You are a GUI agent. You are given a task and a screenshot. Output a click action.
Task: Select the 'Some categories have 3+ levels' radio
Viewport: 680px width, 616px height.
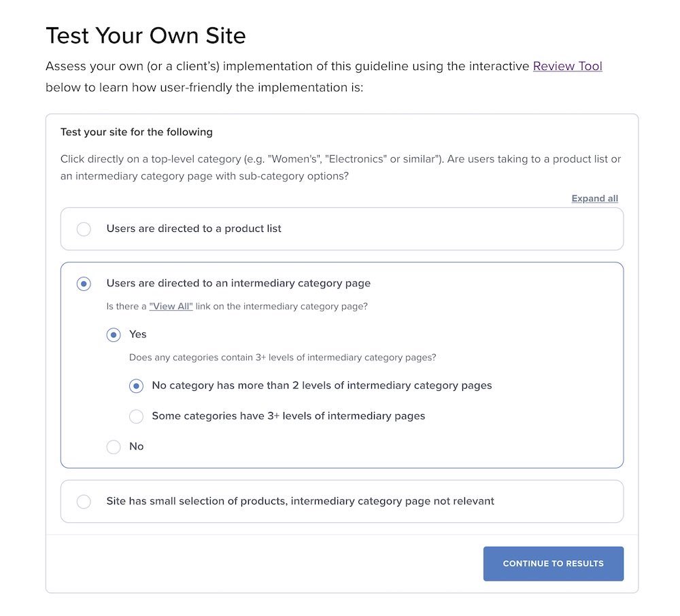pyautogui.click(x=137, y=416)
